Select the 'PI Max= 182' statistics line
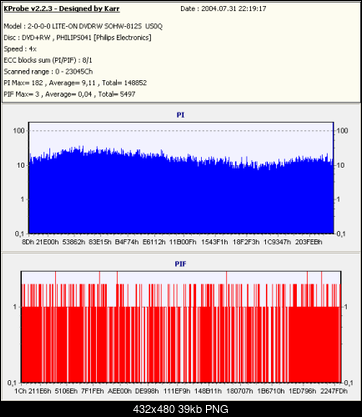 coord(75,83)
